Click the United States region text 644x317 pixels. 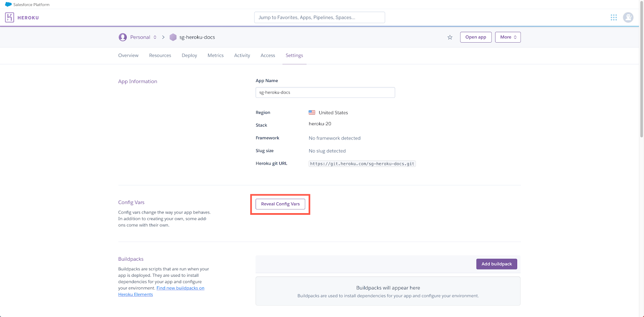[333, 113]
